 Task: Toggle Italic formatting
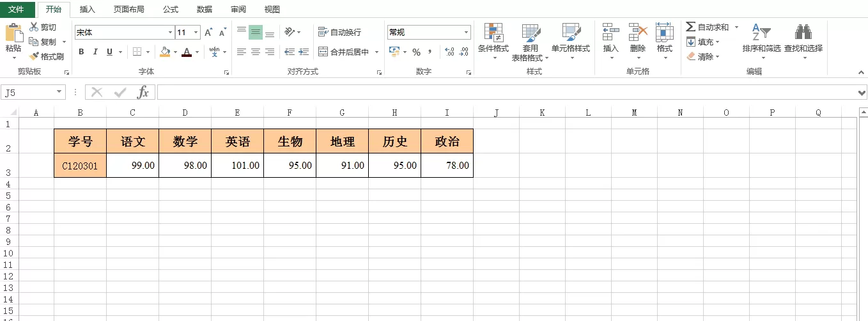95,52
